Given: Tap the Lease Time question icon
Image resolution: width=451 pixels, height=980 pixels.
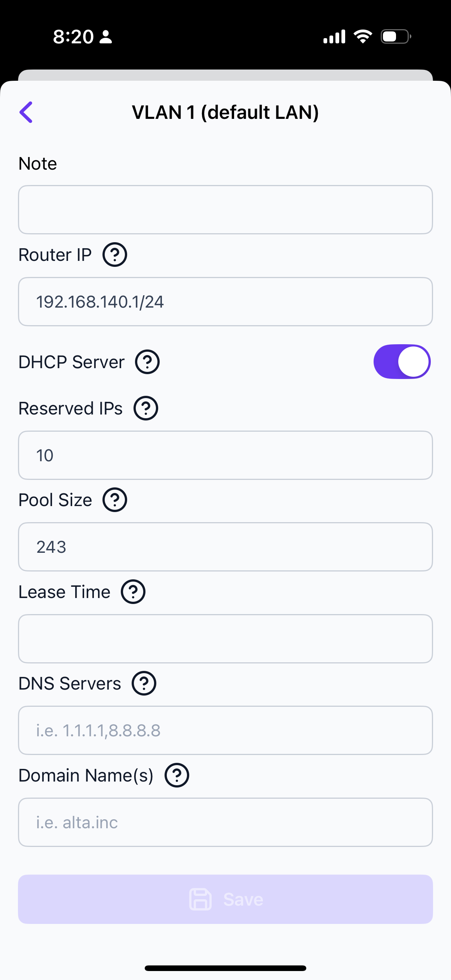Looking at the screenshot, I should pyautogui.click(x=133, y=592).
